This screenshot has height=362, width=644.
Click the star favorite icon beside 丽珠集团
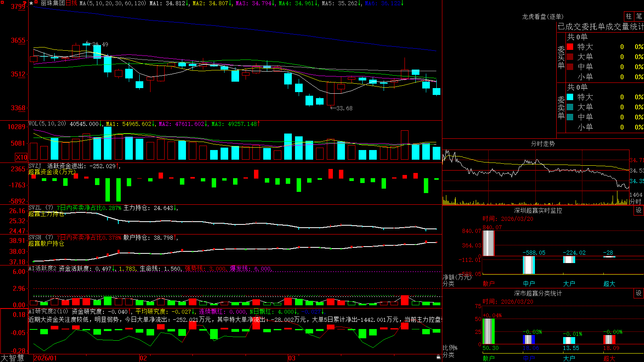(x=31, y=3)
